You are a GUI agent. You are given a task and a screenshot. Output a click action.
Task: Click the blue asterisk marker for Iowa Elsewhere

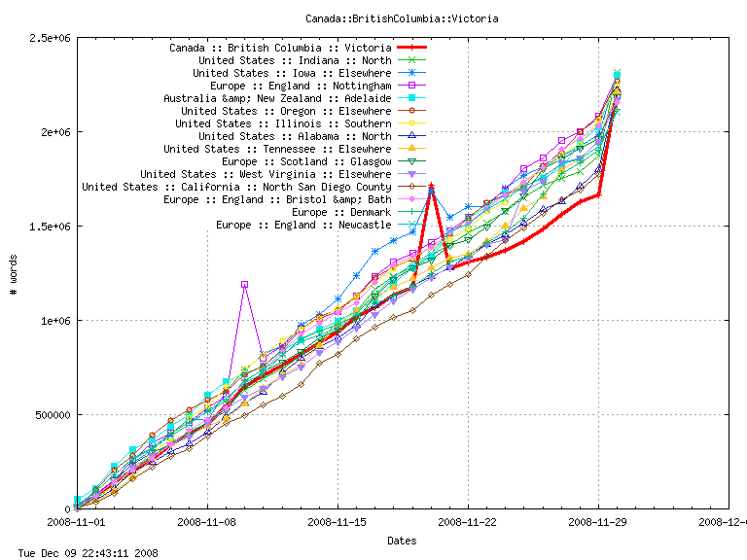(412, 73)
